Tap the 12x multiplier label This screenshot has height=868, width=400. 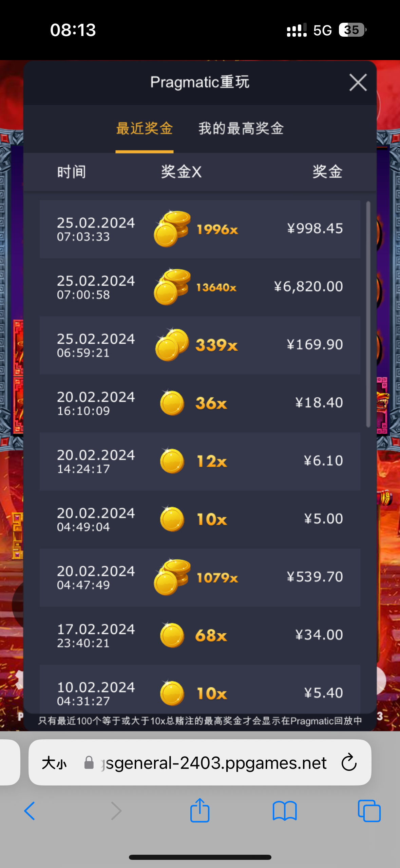[x=212, y=462]
